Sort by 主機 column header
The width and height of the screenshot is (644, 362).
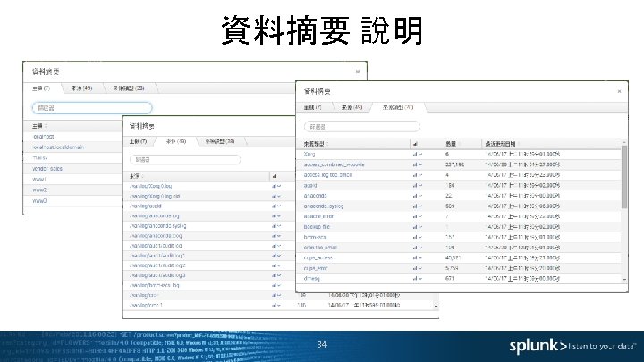point(40,126)
